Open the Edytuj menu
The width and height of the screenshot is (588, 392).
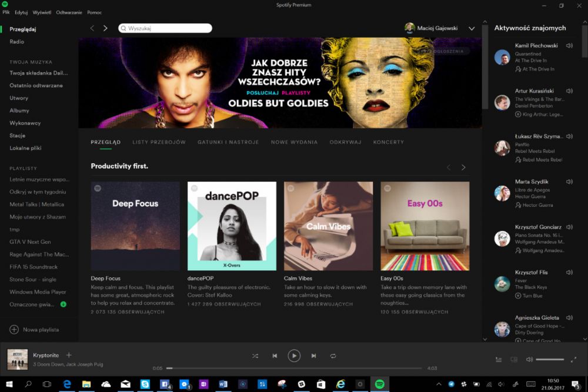pyautogui.click(x=21, y=12)
